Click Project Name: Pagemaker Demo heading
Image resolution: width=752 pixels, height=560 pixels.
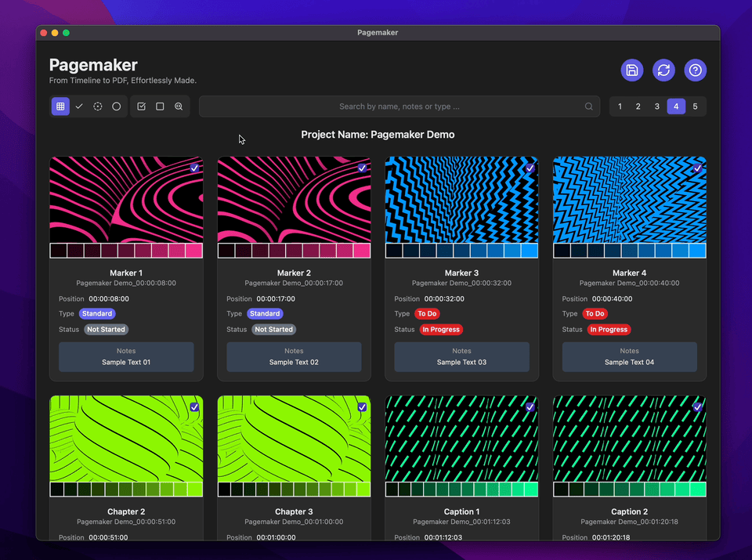click(378, 135)
